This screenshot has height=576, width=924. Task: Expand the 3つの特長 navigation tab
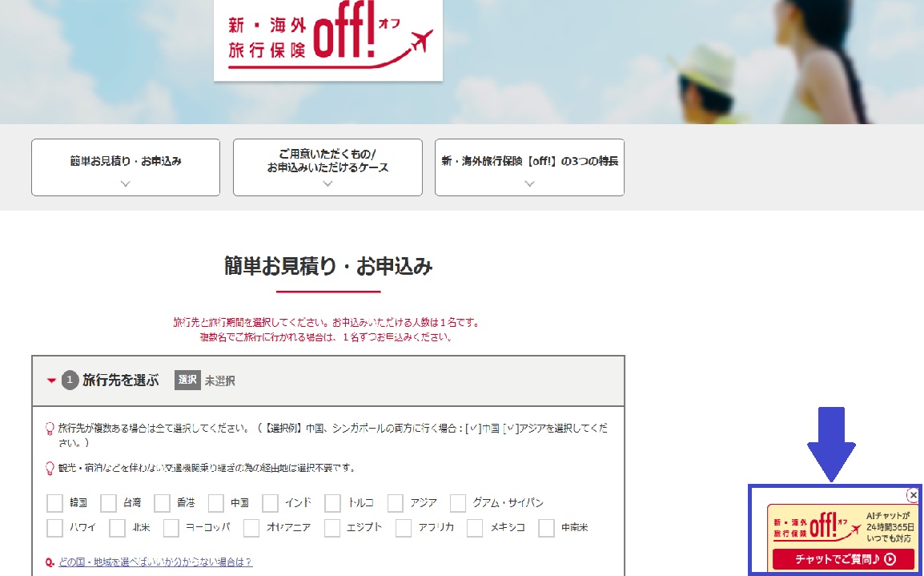tap(529, 167)
